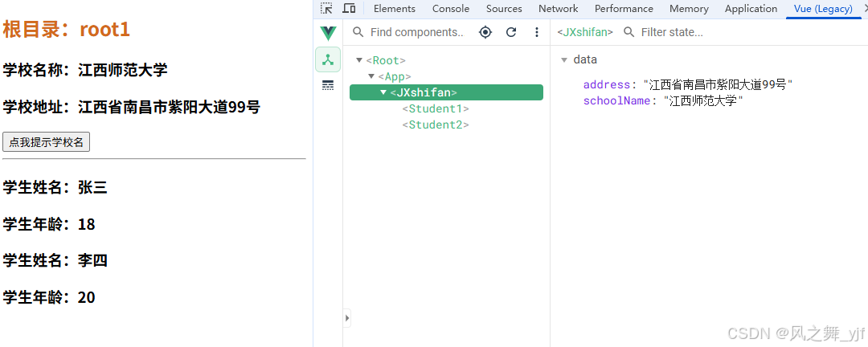Open the Performance tab
Screen dimensions: 868x347
point(624,8)
